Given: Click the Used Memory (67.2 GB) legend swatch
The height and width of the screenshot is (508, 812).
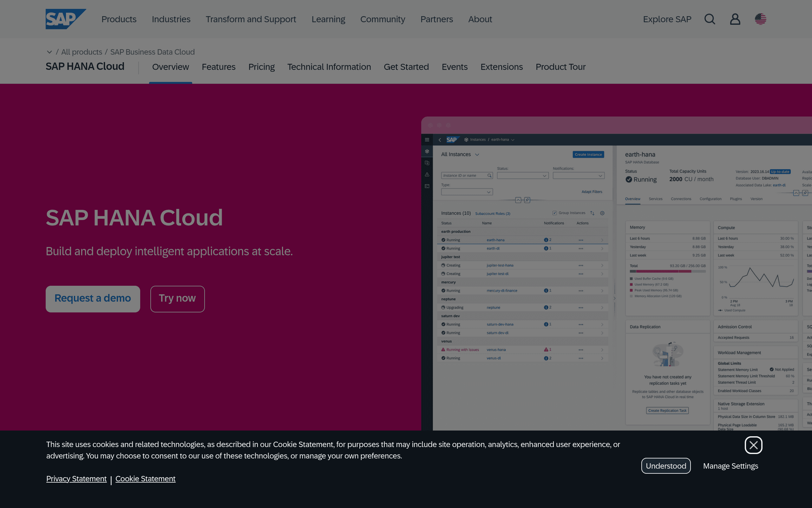Looking at the screenshot, I should click(x=631, y=284).
